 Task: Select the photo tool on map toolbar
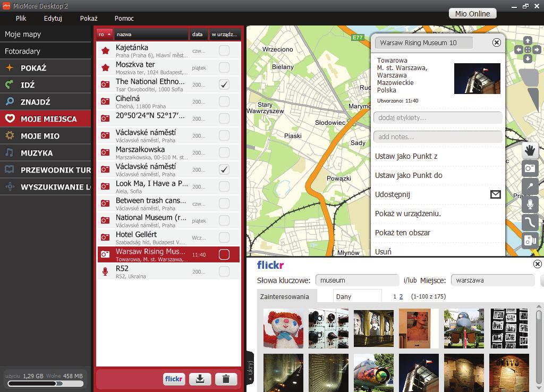click(x=530, y=168)
